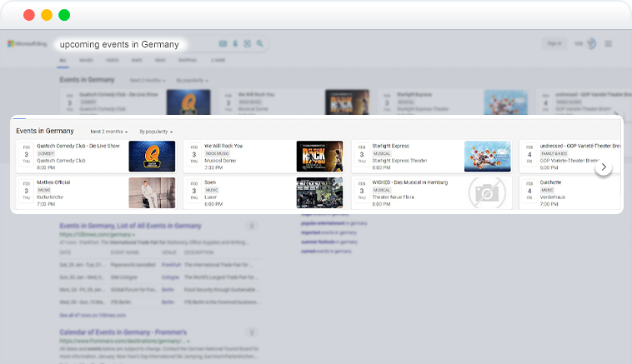Click the lightbulb icon beside the Frommer's result

tap(252, 332)
